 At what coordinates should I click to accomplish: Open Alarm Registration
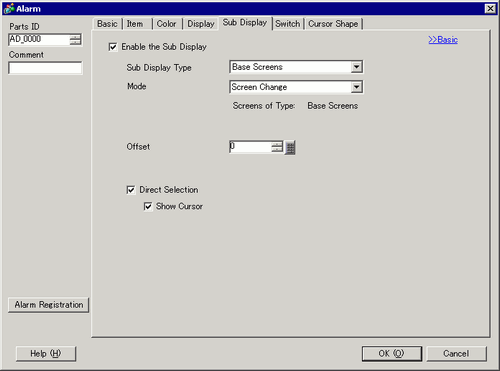(49, 305)
